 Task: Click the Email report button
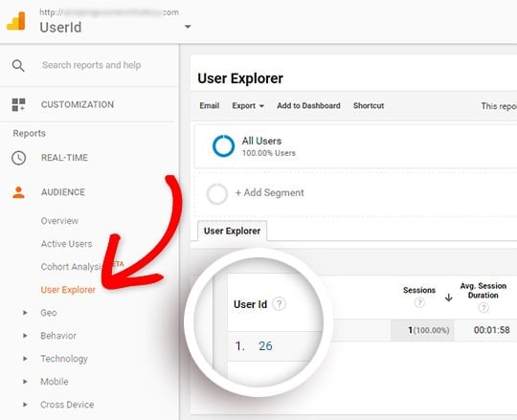pyautogui.click(x=210, y=106)
